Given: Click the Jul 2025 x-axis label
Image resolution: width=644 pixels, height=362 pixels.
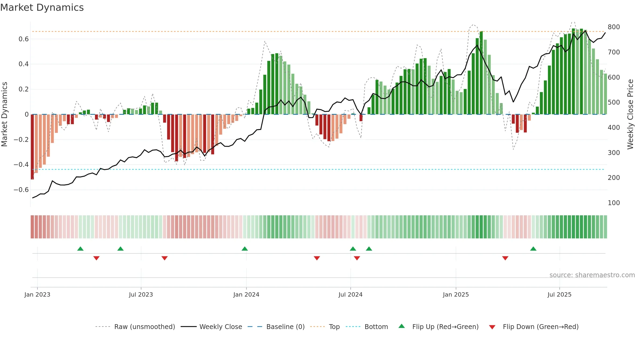Looking at the screenshot, I should pos(559,294).
